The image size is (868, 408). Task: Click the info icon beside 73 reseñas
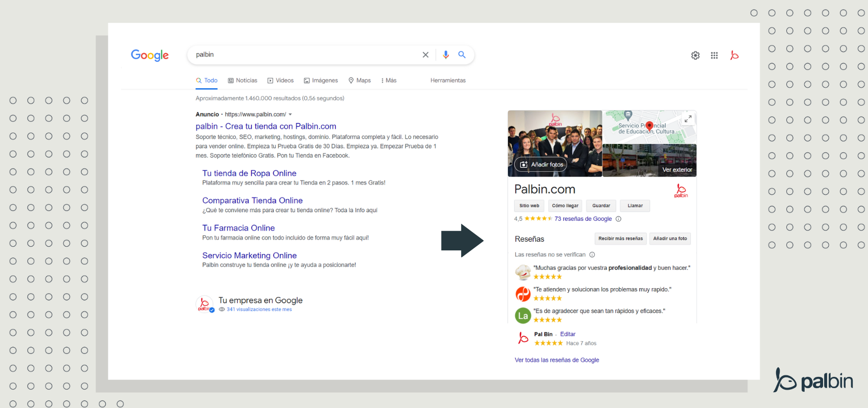point(618,219)
